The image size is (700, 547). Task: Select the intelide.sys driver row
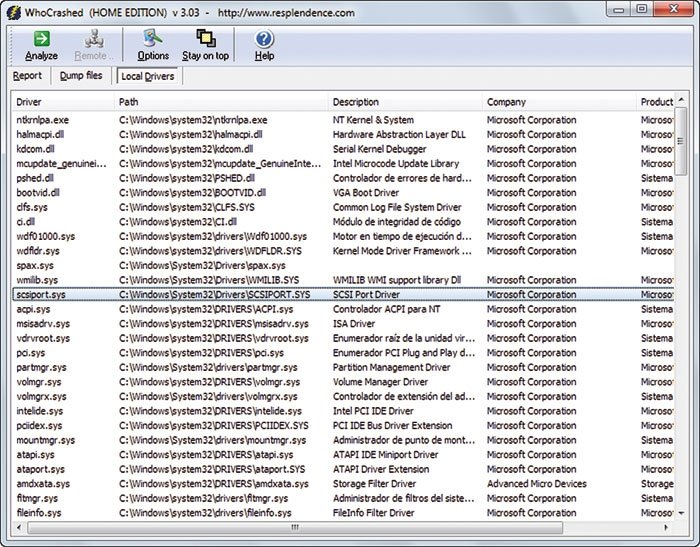tap(343, 411)
